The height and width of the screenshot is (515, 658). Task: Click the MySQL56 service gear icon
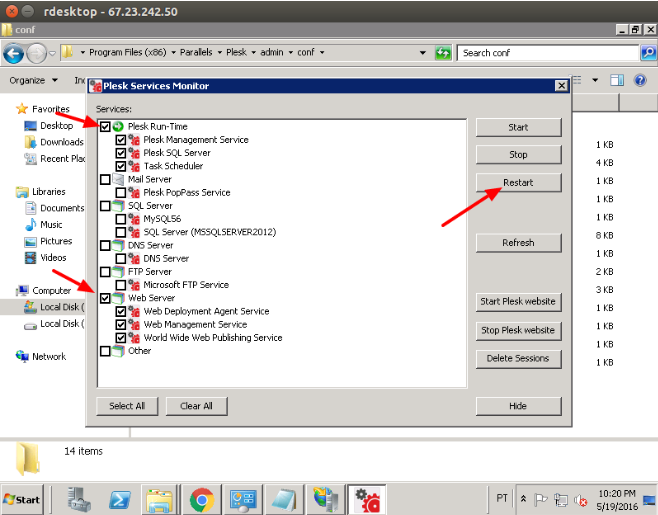click(134, 219)
